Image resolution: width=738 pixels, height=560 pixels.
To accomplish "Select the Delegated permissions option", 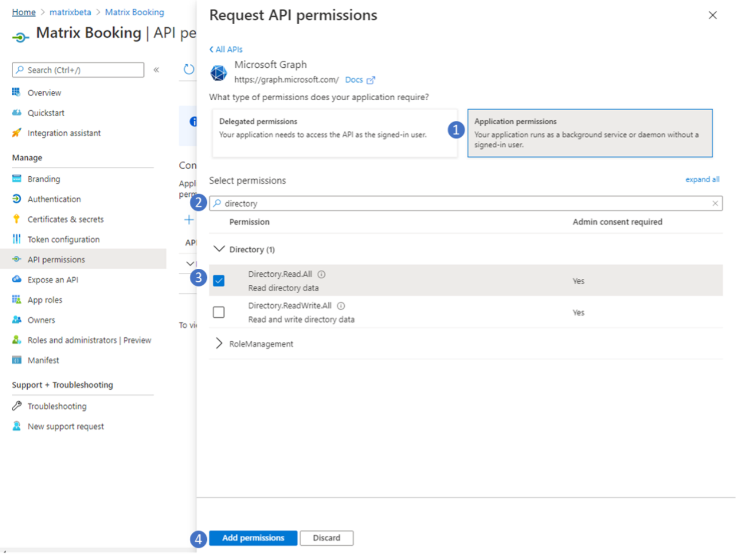I will [x=335, y=133].
